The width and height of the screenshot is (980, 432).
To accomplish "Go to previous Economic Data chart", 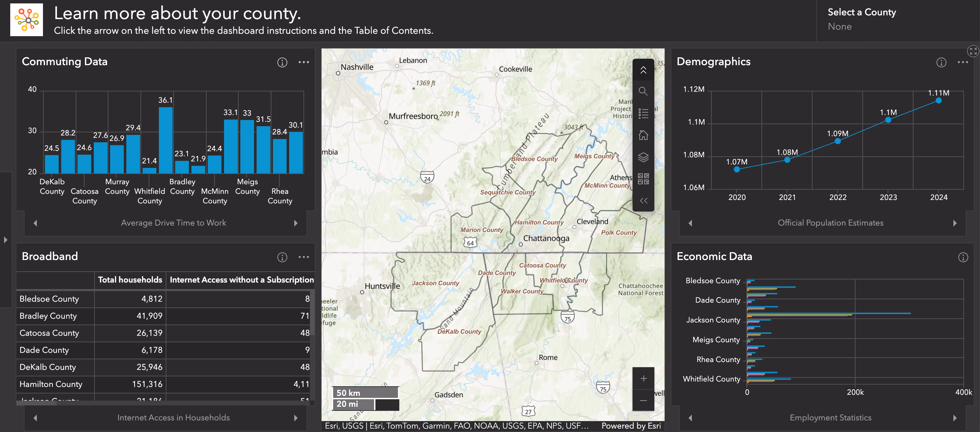I will coord(690,418).
